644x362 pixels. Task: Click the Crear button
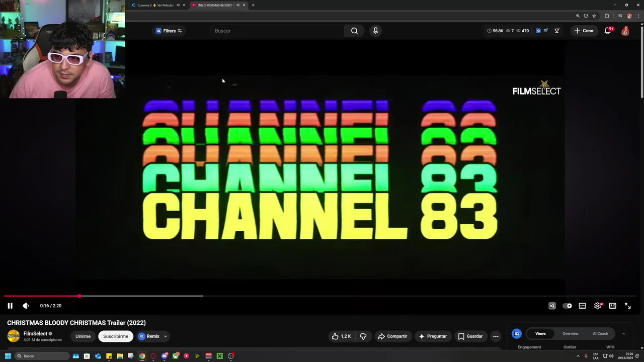tap(584, 31)
